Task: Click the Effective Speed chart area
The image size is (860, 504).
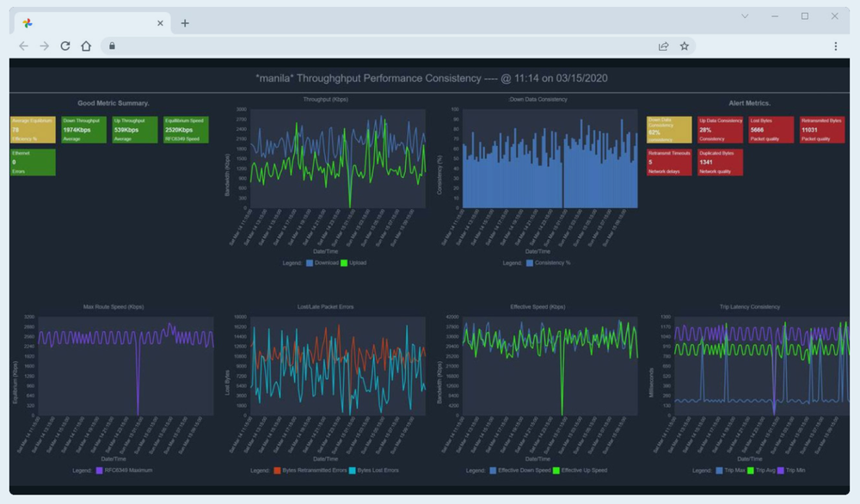Action: (550, 366)
